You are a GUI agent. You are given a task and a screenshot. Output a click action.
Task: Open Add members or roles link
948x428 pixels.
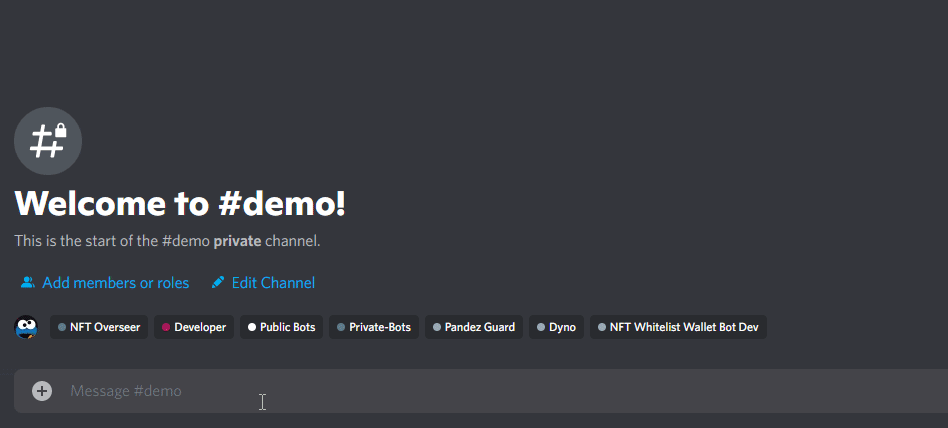[115, 282]
